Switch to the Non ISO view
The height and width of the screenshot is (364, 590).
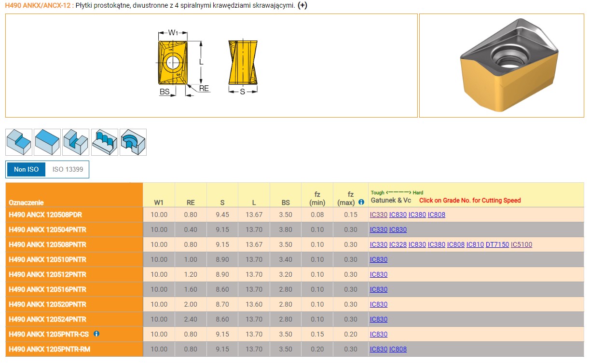[x=26, y=170]
